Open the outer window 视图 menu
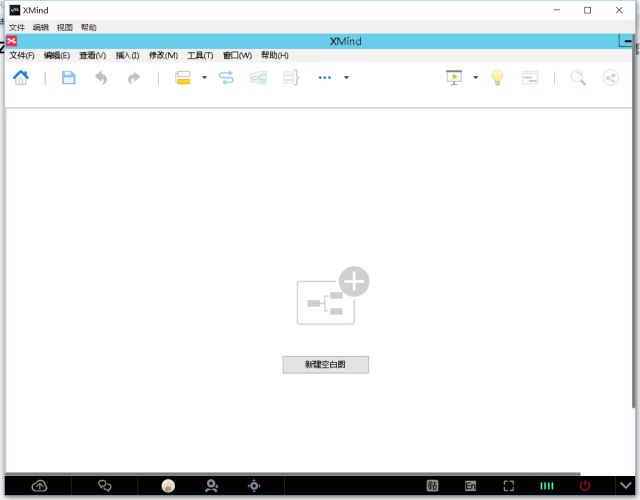The height and width of the screenshot is (500, 640). coord(64,27)
